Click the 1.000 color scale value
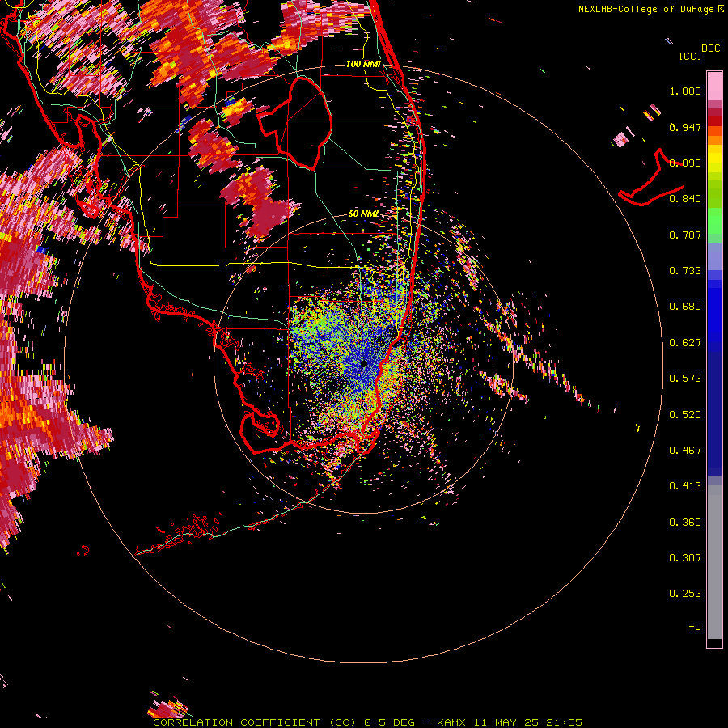728x728 pixels. [685, 91]
